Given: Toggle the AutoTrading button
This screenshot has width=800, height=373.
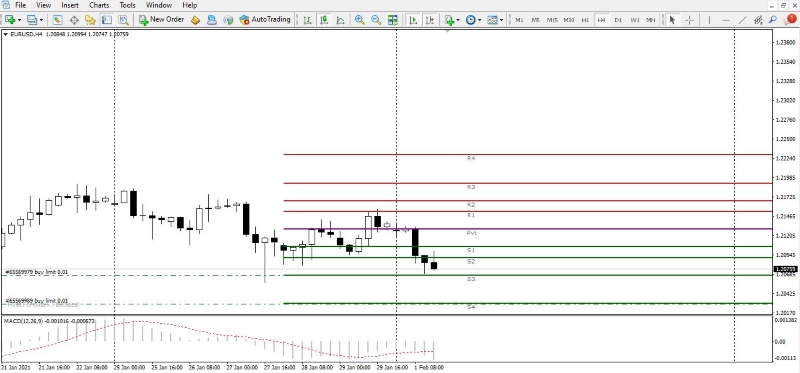Looking at the screenshot, I should click(265, 20).
